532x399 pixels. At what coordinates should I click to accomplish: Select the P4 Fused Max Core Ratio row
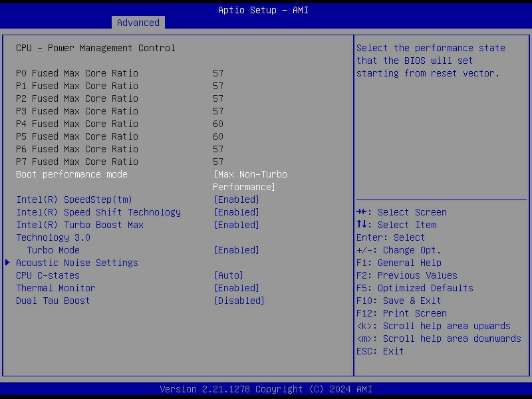click(x=77, y=124)
